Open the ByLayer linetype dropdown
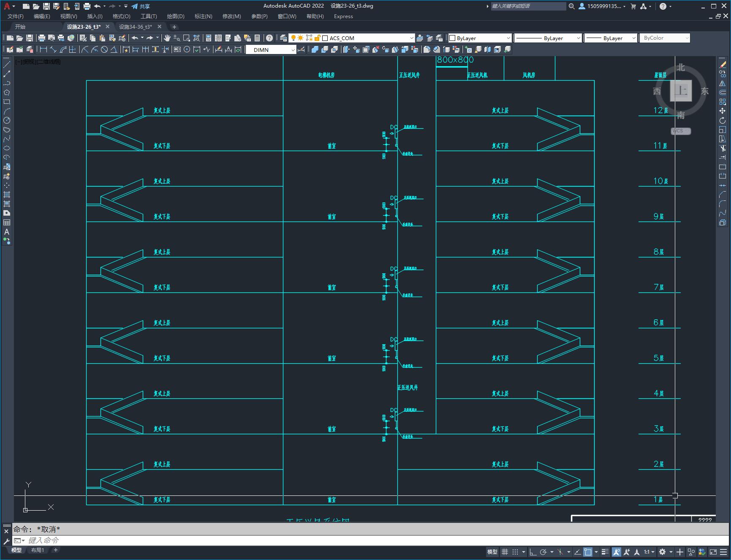This screenshot has width=731, height=560. click(x=548, y=38)
